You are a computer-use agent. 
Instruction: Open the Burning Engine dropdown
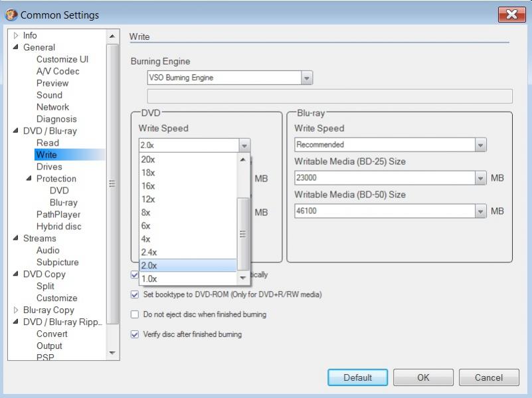[306, 78]
